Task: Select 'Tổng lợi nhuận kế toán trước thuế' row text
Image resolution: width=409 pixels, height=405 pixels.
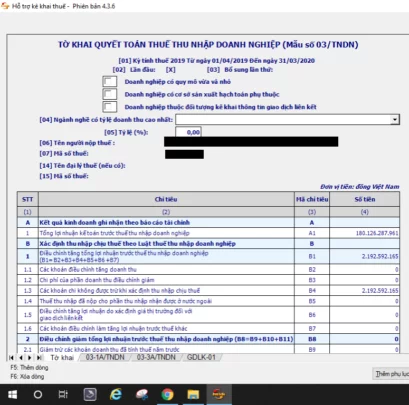Action: tap(114, 233)
